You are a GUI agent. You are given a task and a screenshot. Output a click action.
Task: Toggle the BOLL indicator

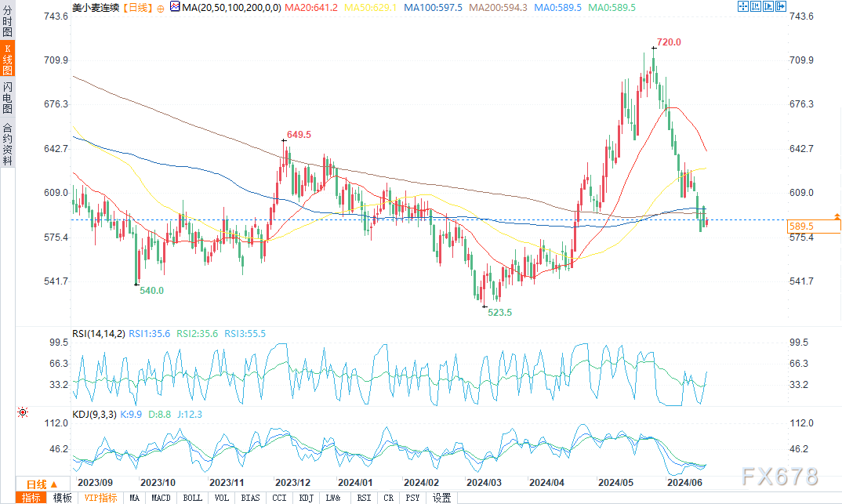[x=191, y=498]
